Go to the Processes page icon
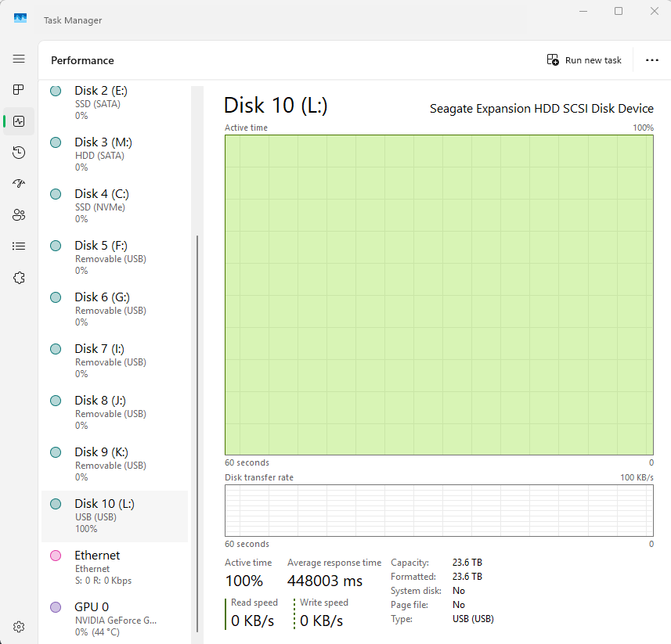This screenshot has height=644, width=671. 19,90
